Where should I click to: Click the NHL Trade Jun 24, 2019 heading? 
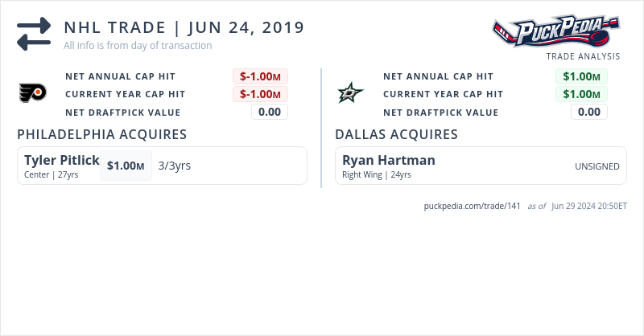(x=184, y=27)
